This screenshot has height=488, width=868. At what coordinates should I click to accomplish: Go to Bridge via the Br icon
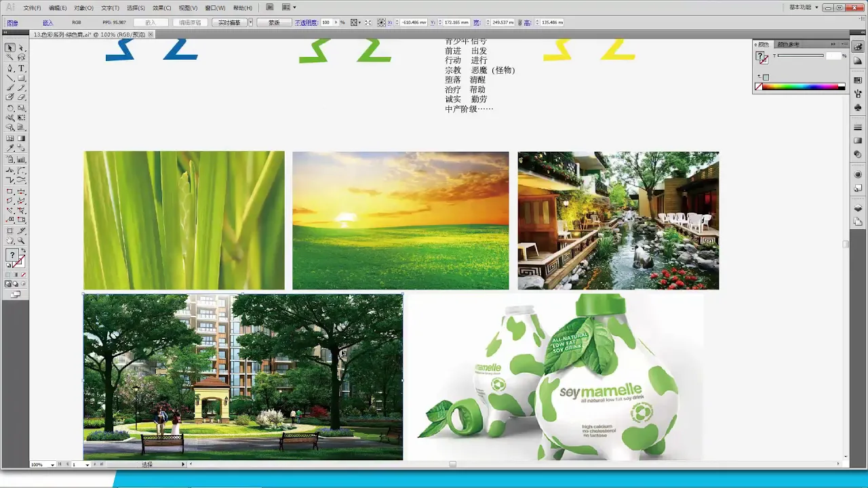(x=270, y=7)
